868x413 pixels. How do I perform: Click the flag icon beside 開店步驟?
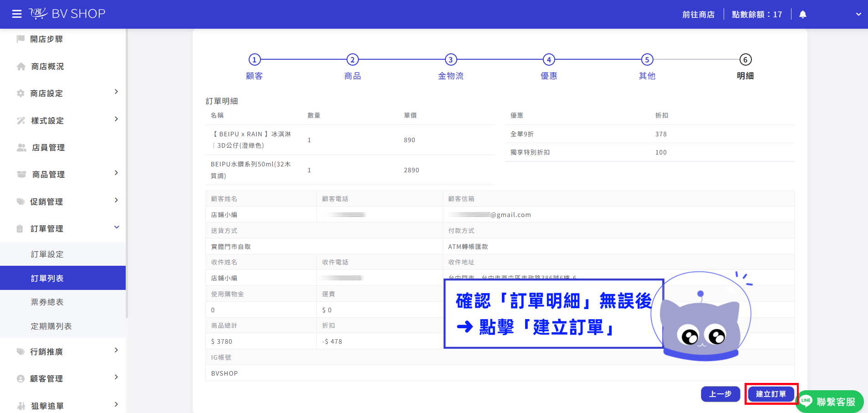(x=20, y=39)
